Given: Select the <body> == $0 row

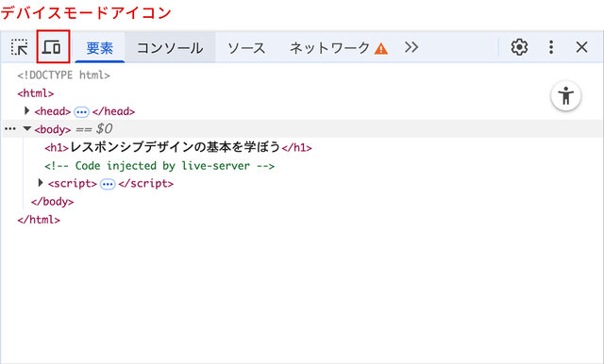Looking at the screenshot, I should (x=302, y=128).
